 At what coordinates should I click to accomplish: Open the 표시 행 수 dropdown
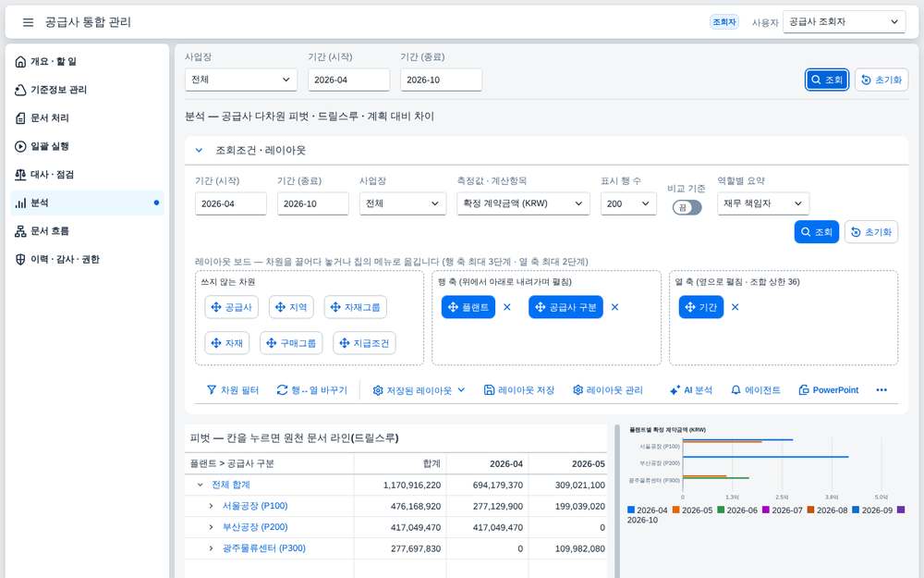[628, 203]
